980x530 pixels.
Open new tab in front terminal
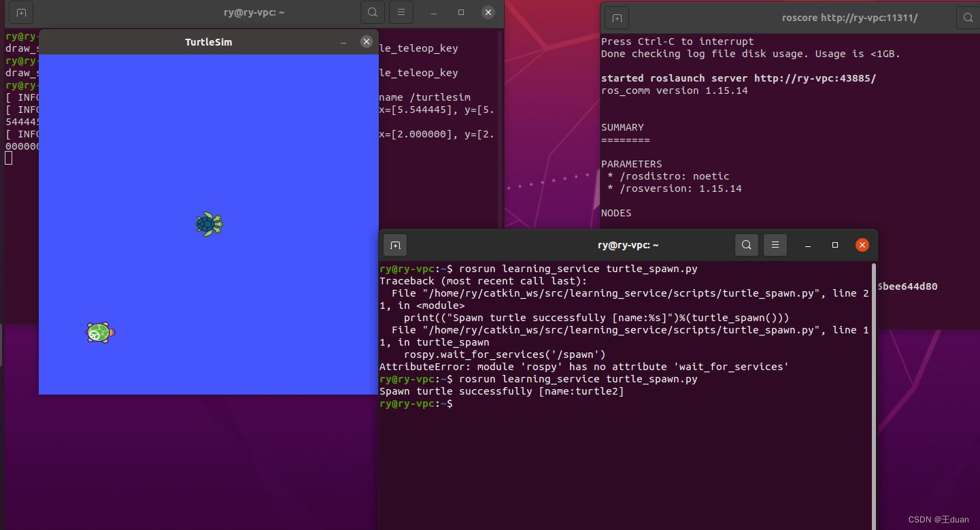pyautogui.click(x=395, y=245)
